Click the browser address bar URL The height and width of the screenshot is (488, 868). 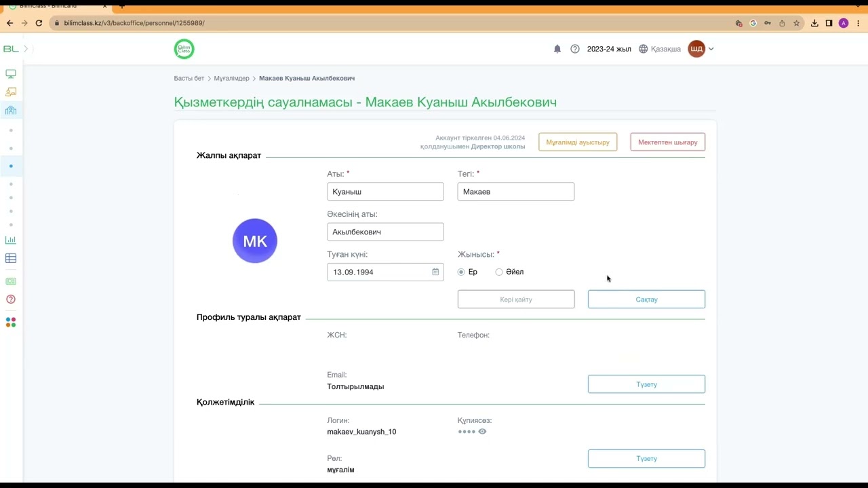134,23
